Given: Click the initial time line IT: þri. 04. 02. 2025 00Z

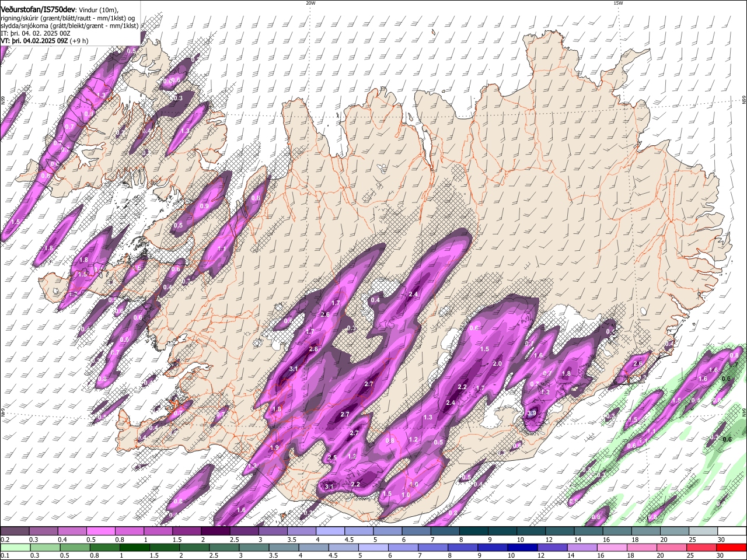Looking at the screenshot, I should 36,33.
